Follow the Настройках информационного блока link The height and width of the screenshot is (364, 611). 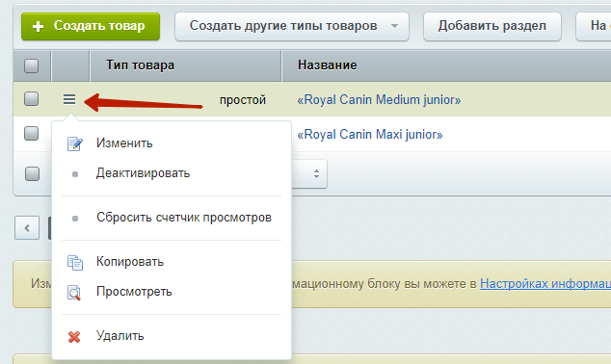point(545,283)
